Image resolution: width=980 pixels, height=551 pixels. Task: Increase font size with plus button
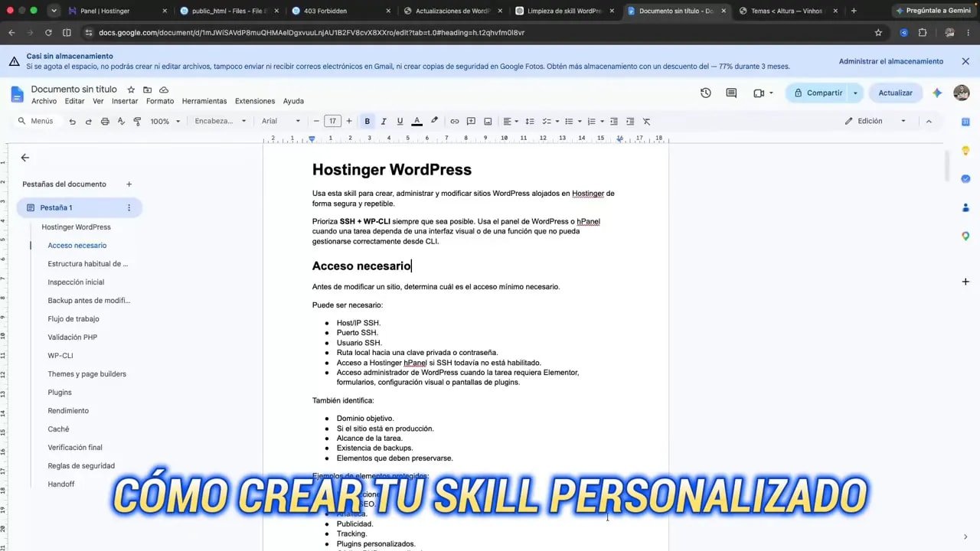click(349, 121)
